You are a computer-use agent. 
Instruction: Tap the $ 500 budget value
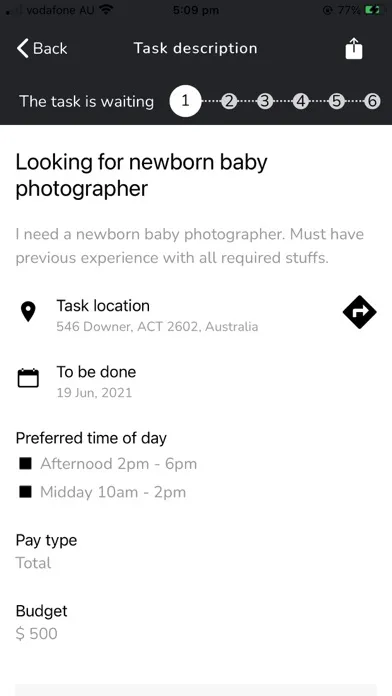click(36, 633)
